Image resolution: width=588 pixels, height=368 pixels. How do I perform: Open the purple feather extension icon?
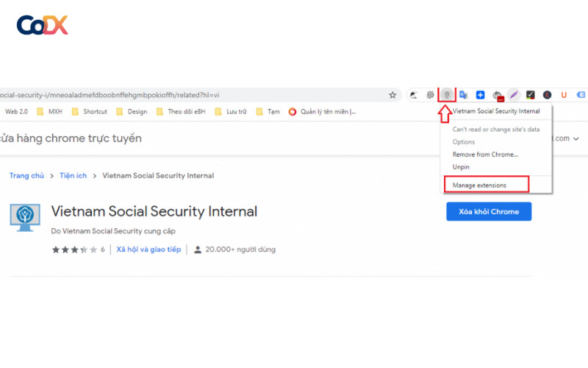513,95
